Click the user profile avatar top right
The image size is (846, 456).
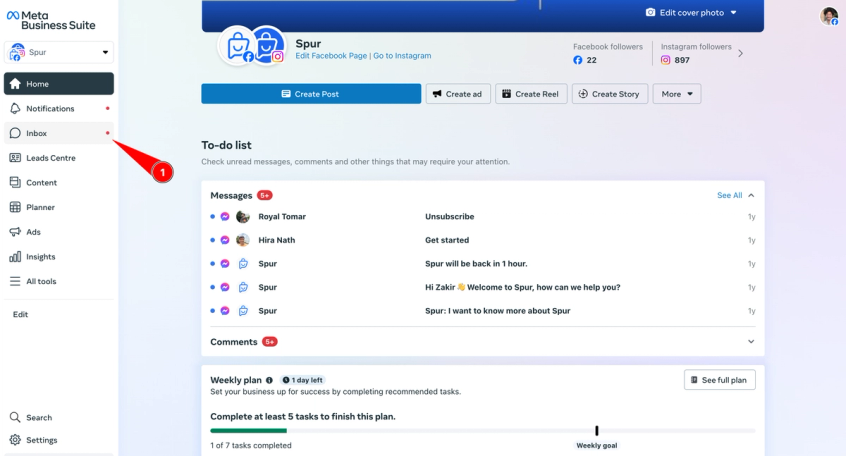pos(829,16)
